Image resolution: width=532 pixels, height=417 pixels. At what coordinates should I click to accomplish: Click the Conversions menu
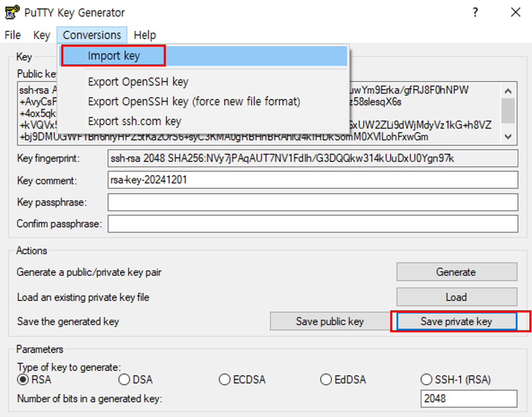click(x=92, y=35)
